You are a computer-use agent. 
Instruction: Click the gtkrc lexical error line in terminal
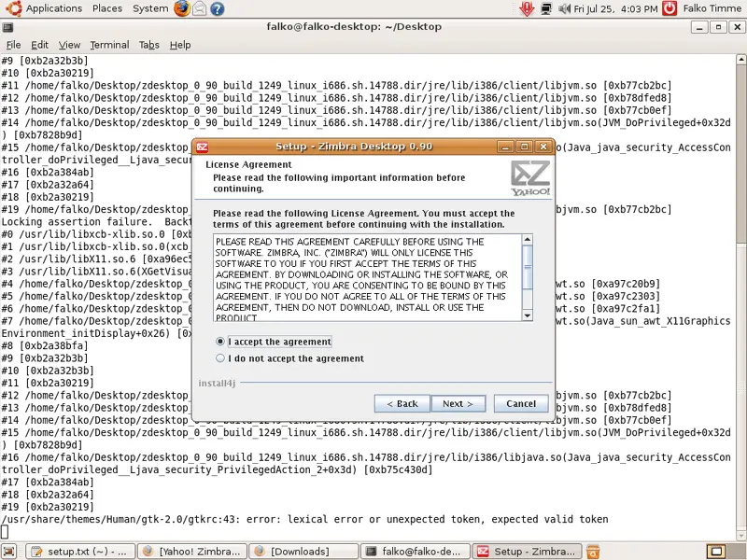[x=305, y=519]
